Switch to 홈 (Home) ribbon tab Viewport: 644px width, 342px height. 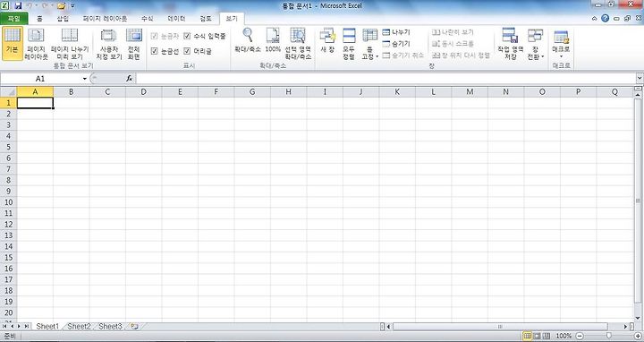tap(39, 19)
